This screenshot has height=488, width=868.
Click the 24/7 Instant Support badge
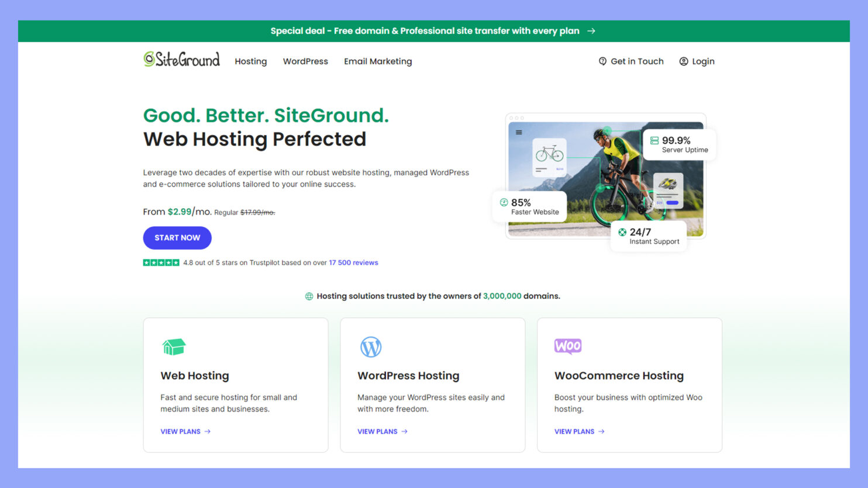click(648, 236)
